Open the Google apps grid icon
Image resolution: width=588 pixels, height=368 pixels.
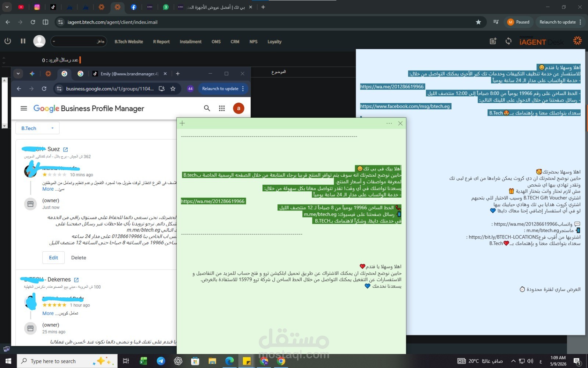(x=222, y=108)
